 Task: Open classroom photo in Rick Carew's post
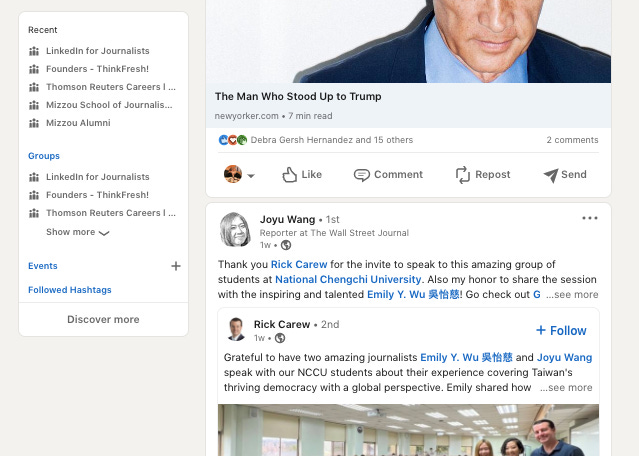coord(408,430)
